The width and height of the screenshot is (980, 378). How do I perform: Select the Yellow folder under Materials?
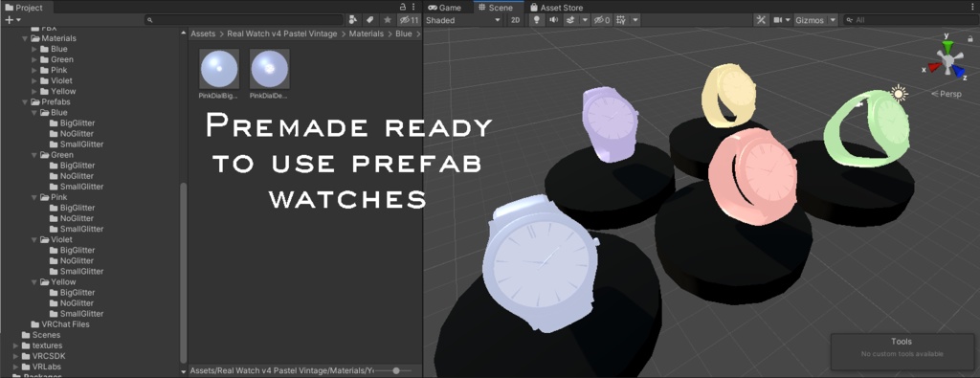(58, 91)
